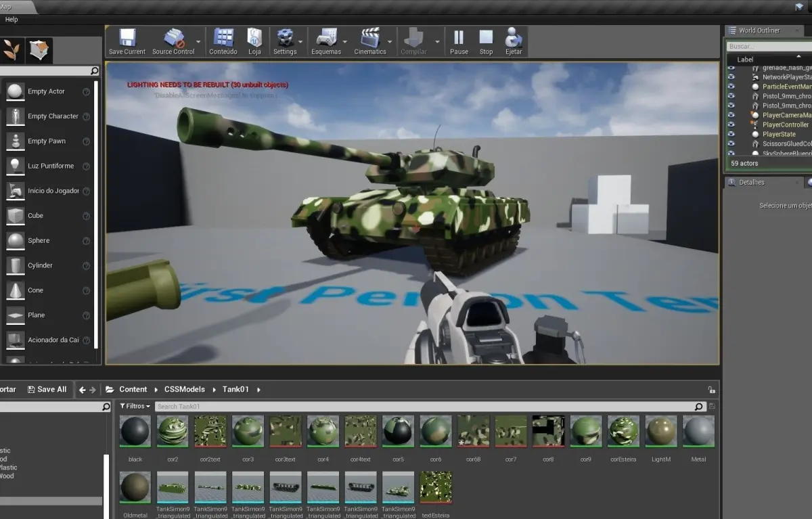Expand the Compilar options dropdown arrow

437,42
